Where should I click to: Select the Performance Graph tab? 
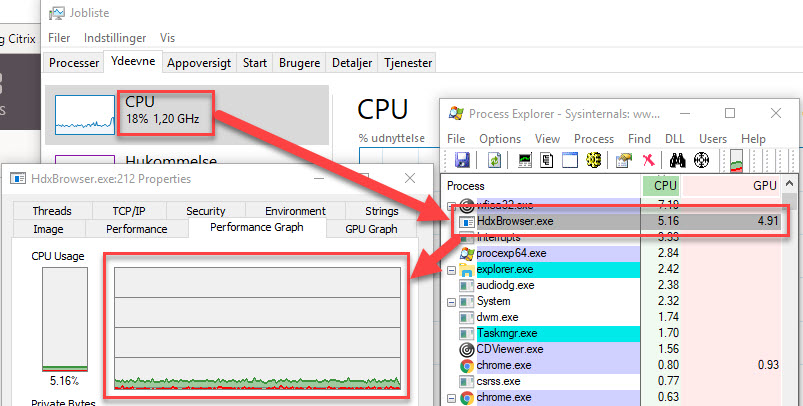pyautogui.click(x=257, y=227)
